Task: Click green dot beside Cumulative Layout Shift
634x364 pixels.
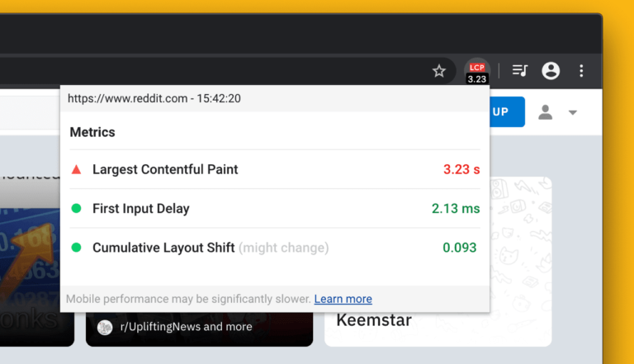Action: pyautogui.click(x=77, y=248)
